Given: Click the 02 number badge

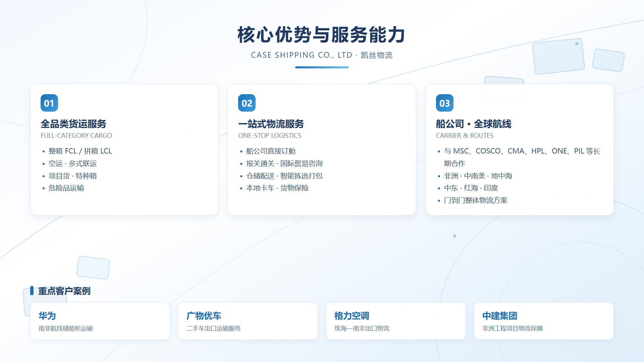Looking at the screenshot, I should pyautogui.click(x=247, y=103).
